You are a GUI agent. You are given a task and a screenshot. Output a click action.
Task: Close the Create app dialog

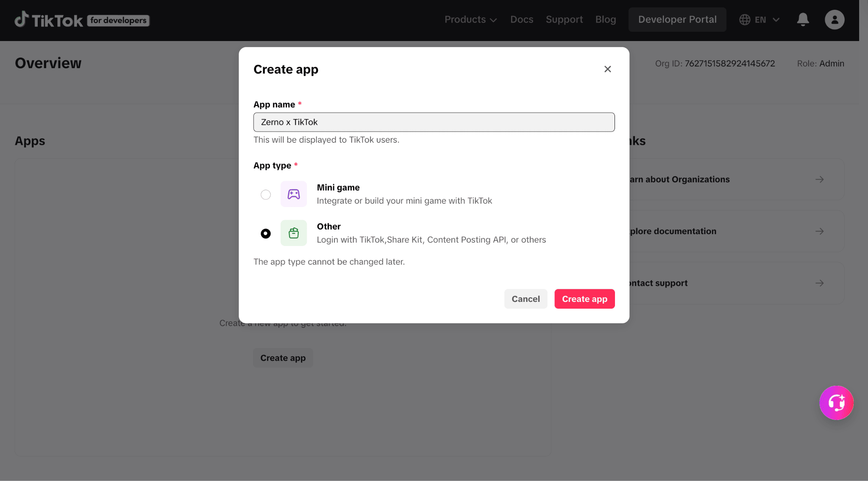(607, 69)
